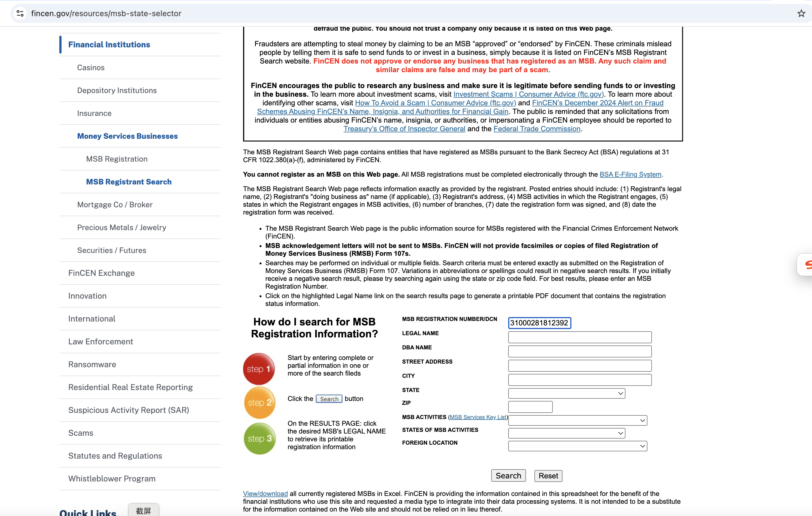Open International sidebar item

[92, 319]
